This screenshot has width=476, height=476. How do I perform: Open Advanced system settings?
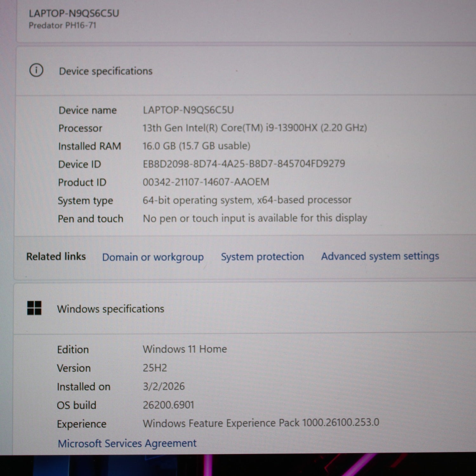[x=380, y=256]
